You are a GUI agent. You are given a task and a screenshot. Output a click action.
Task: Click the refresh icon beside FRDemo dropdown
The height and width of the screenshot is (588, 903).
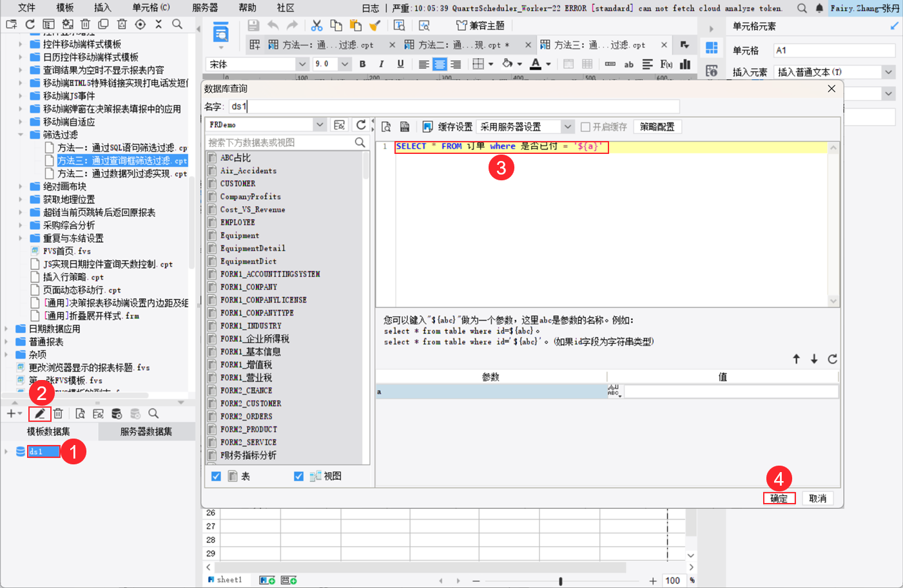pos(361,124)
